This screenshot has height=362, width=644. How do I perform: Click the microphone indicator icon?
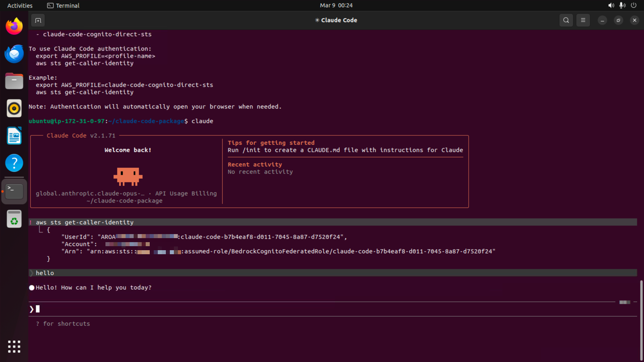coord(622,6)
